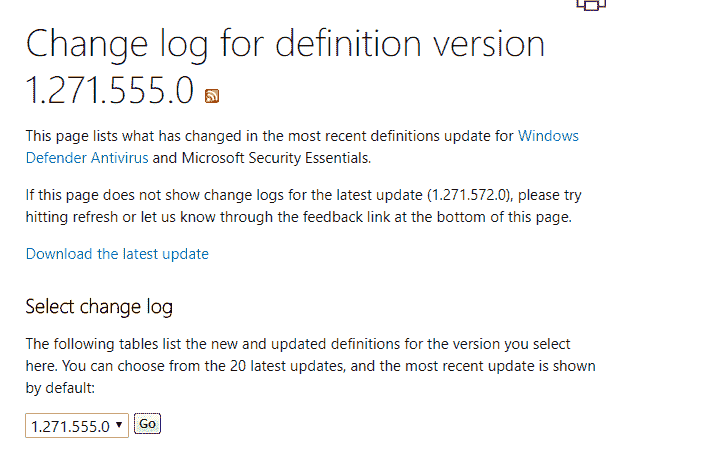The height and width of the screenshot is (464, 720).
Task: Click Download the latest update link
Action: pos(117,254)
